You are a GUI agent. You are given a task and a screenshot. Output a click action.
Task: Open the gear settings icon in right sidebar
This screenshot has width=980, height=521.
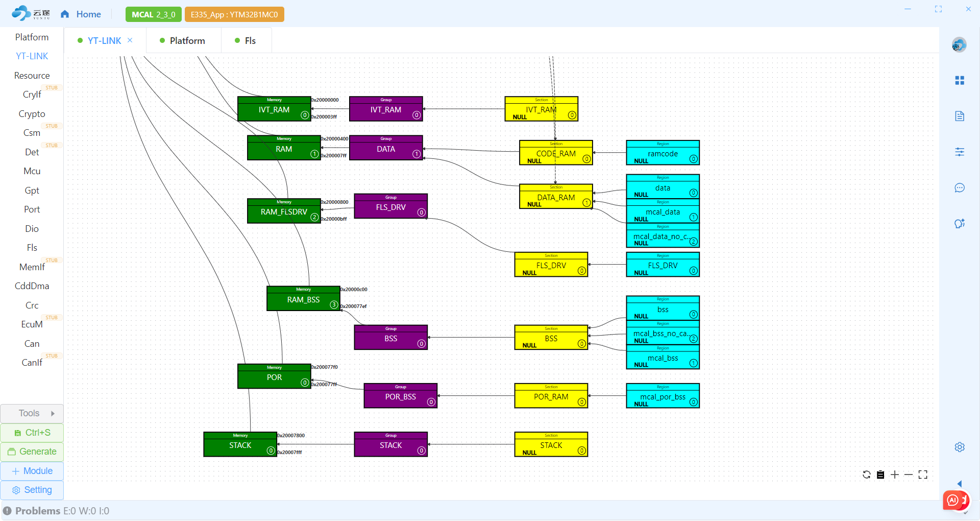pyautogui.click(x=960, y=447)
